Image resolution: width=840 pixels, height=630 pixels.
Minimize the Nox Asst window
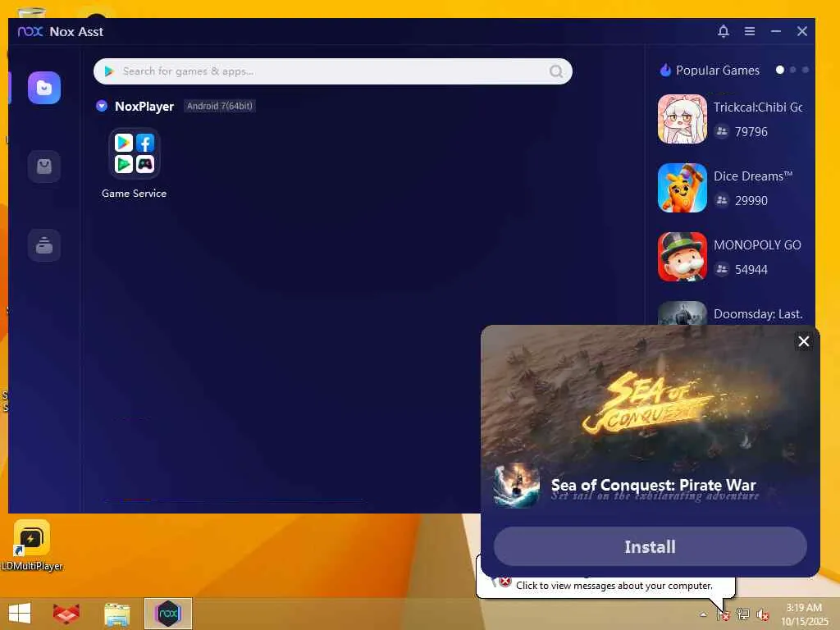tap(776, 32)
